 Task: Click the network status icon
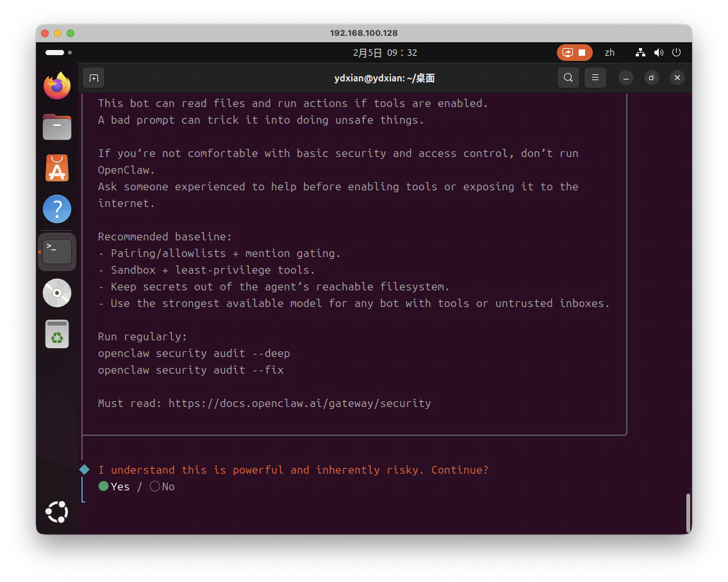[640, 53]
